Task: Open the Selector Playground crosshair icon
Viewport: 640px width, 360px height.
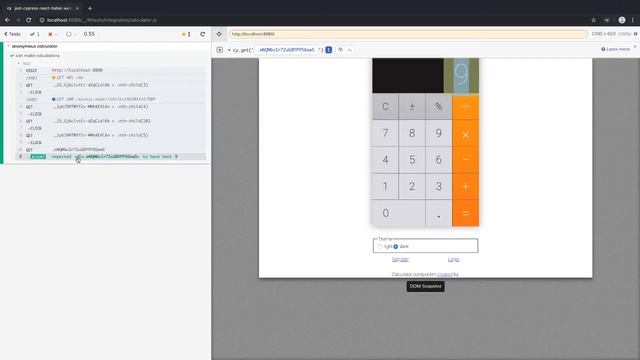Action: pyautogui.click(x=219, y=34)
